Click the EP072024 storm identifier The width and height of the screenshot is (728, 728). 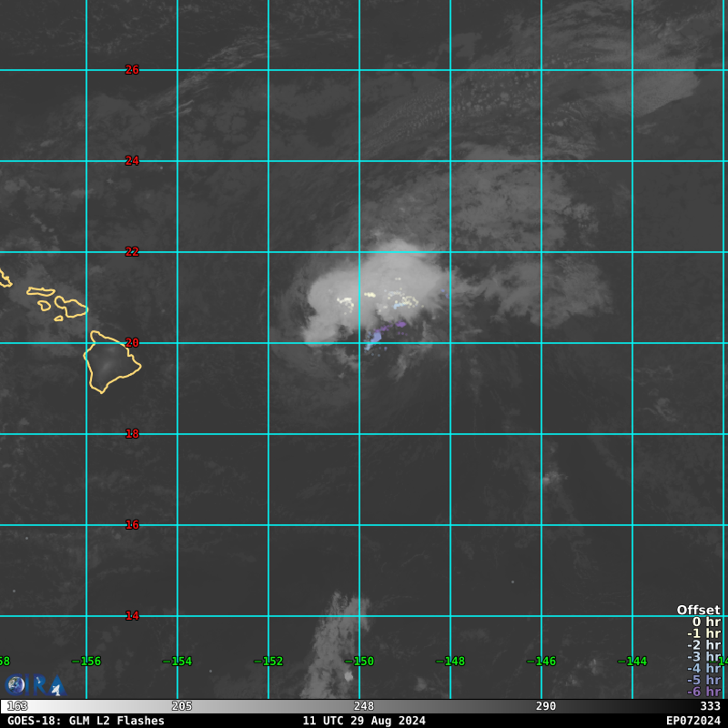coord(693,721)
